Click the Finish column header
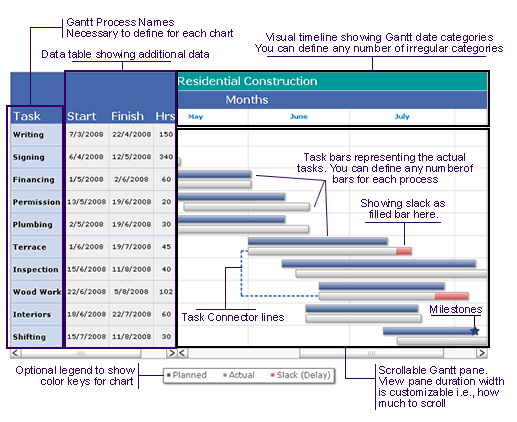Screen dimensions: 517x422 point(127,116)
